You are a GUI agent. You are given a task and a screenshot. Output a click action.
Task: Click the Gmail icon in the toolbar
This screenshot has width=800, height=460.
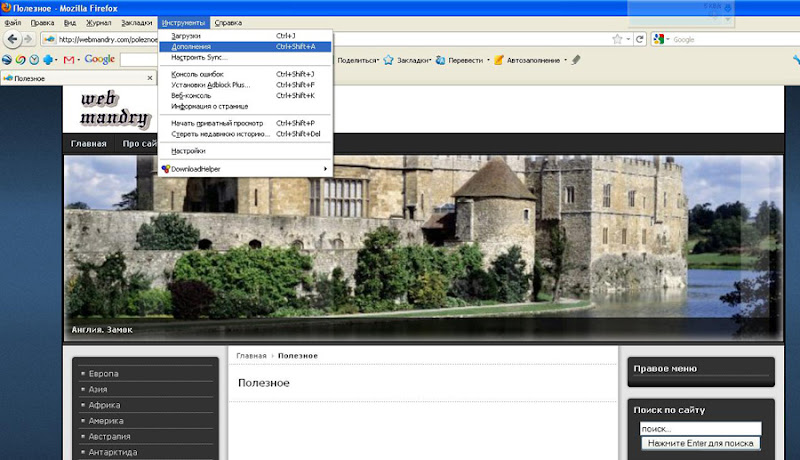click(69, 60)
